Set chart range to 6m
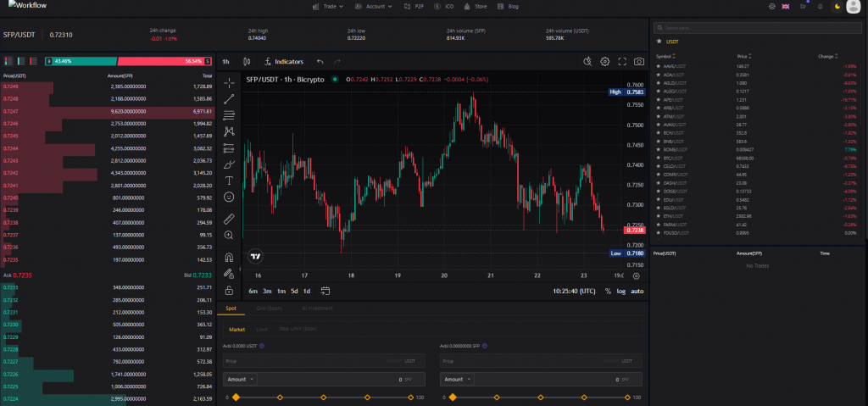The image size is (868, 406). click(x=253, y=292)
